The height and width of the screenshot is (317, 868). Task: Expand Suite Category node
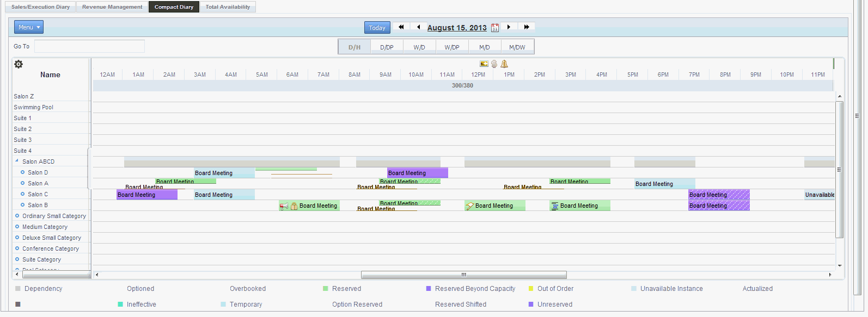pyautogui.click(x=17, y=259)
